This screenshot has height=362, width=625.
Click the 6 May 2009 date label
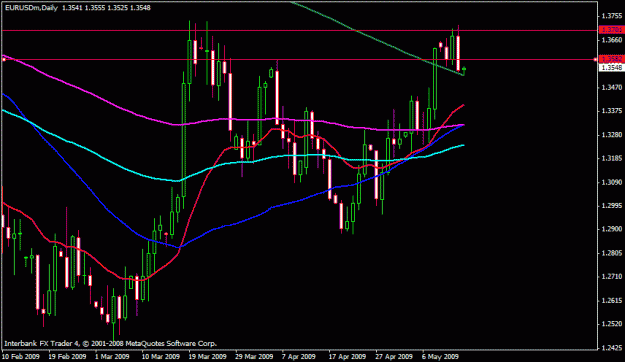440,356
